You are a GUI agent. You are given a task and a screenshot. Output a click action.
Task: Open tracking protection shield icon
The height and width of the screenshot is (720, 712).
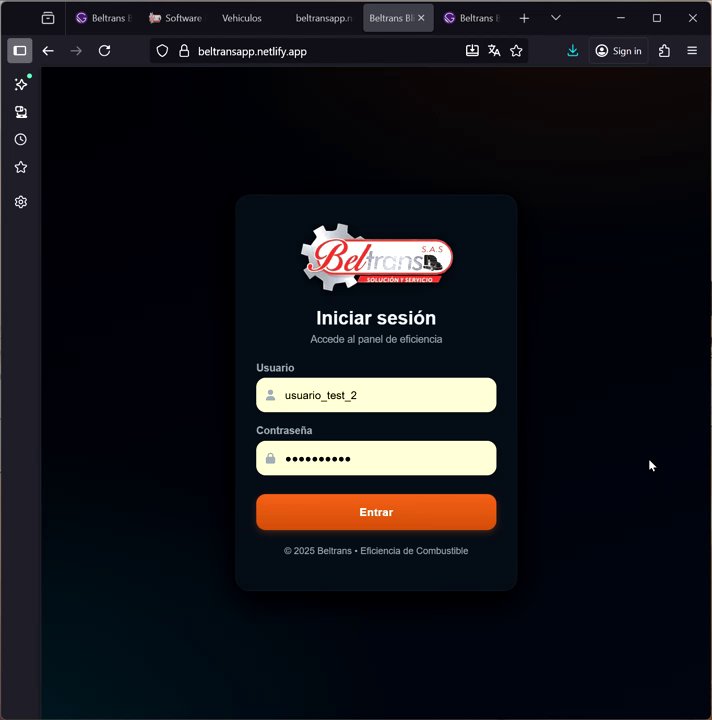point(162,51)
